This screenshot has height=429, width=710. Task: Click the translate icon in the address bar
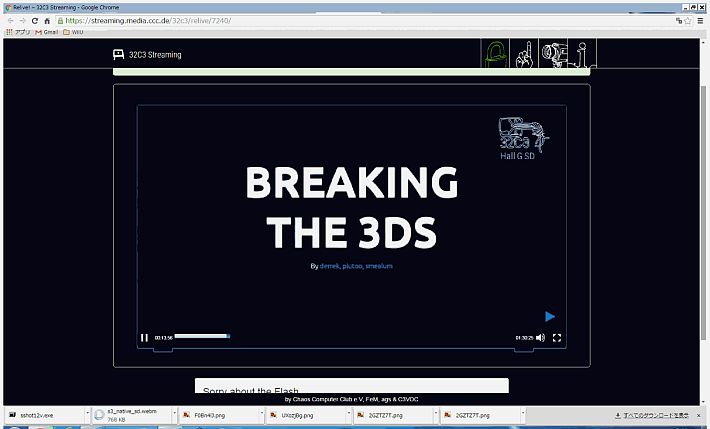[679, 21]
